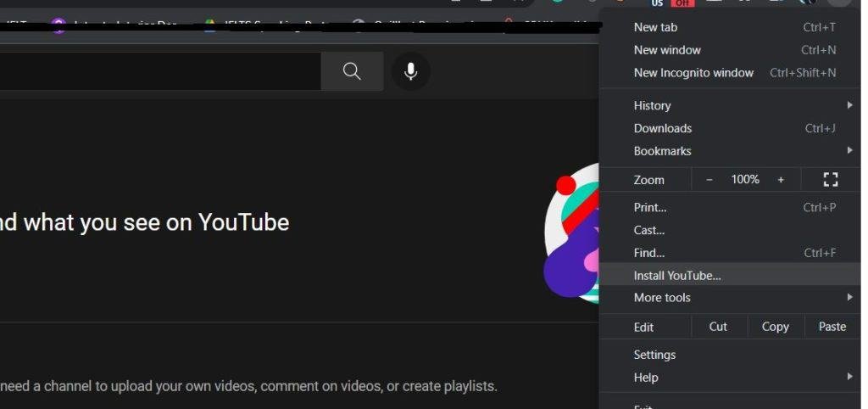Select Print... in Chrome menu

point(730,207)
